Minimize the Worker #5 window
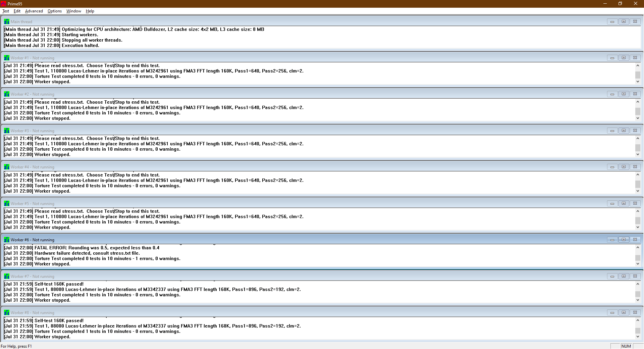This screenshot has width=644, height=349. pyautogui.click(x=612, y=203)
